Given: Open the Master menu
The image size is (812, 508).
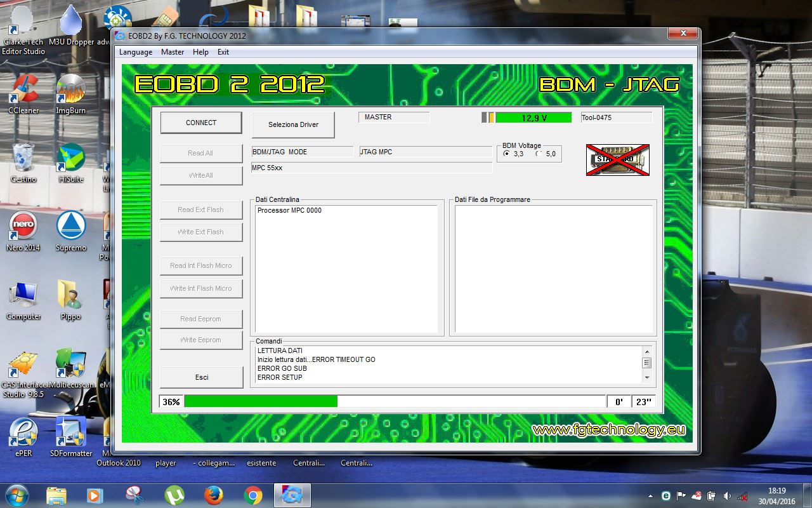Looking at the screenshot, I should (173, 52).
